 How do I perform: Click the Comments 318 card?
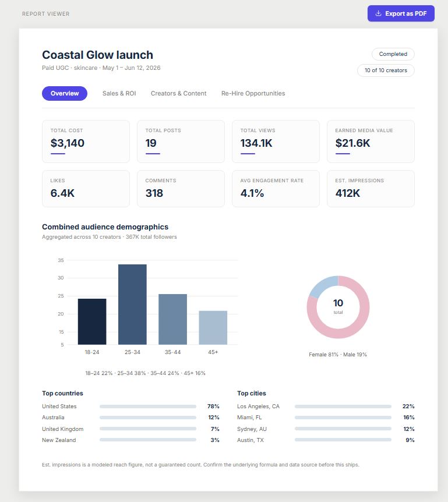point(181,189)
